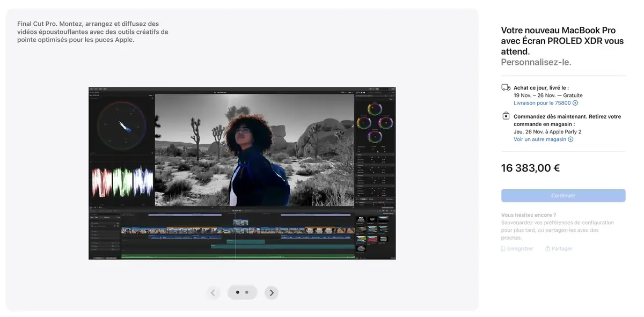Click the Enregistrer link

coord(517,249)
